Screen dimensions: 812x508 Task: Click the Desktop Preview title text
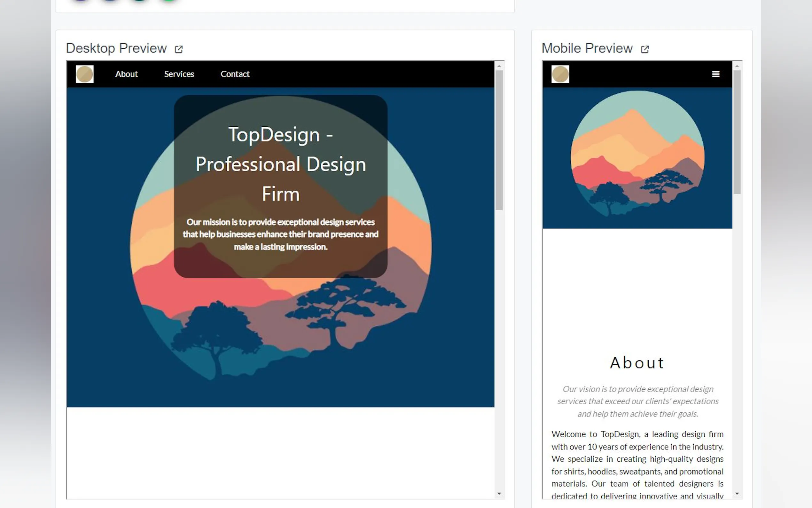116,48
